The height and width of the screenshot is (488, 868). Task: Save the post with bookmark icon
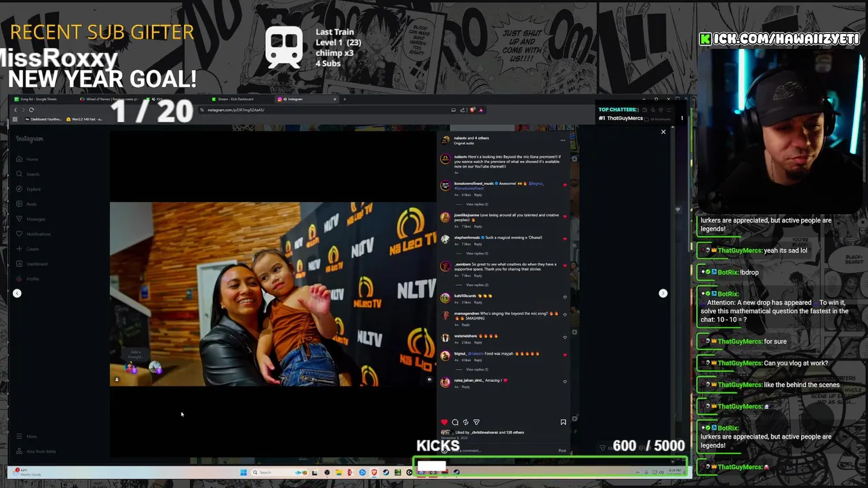click(563, 422)
